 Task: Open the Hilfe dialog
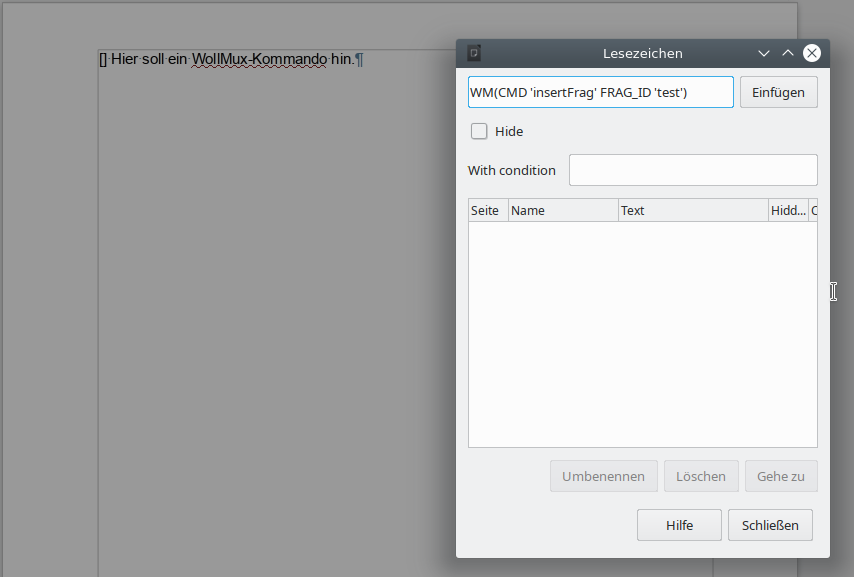679,524
